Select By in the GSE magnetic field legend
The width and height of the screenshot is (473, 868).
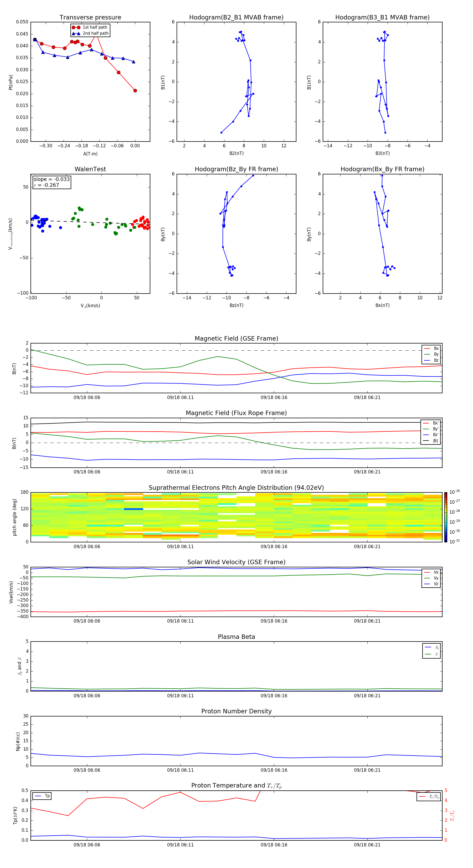tap(431, 354)
